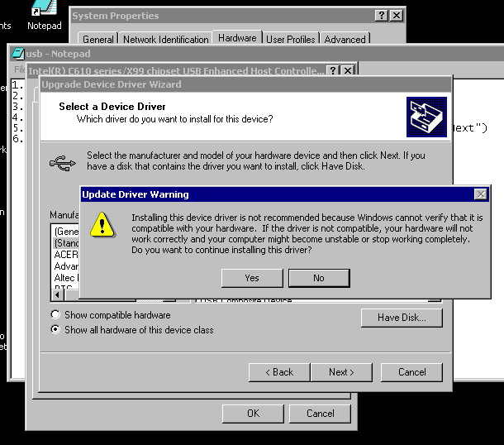
Task: Click OK in the controller properties dialog
Action: coord(253,414)
